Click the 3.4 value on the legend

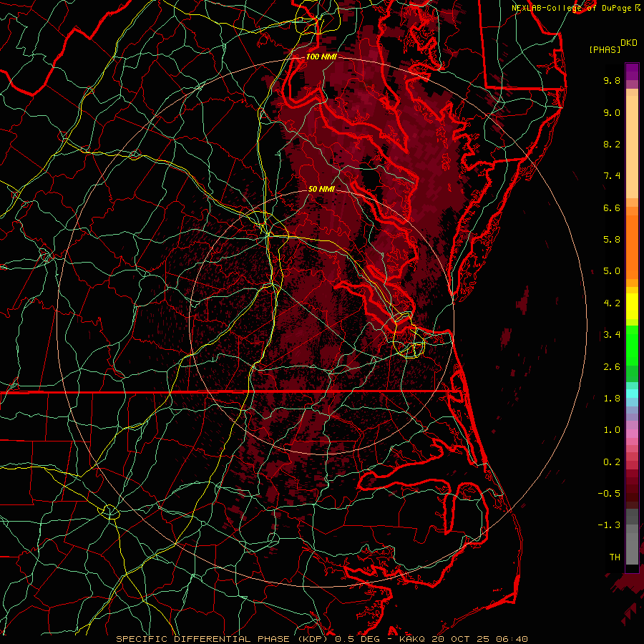pos(612,335)
